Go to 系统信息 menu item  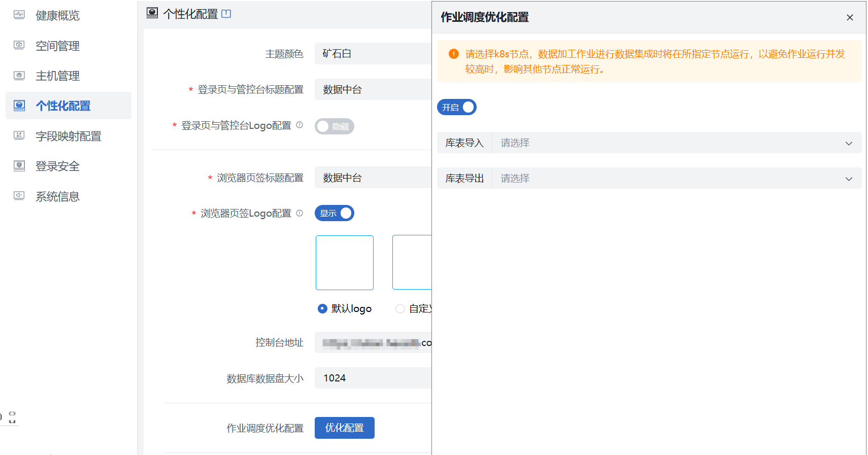[57, 196]
